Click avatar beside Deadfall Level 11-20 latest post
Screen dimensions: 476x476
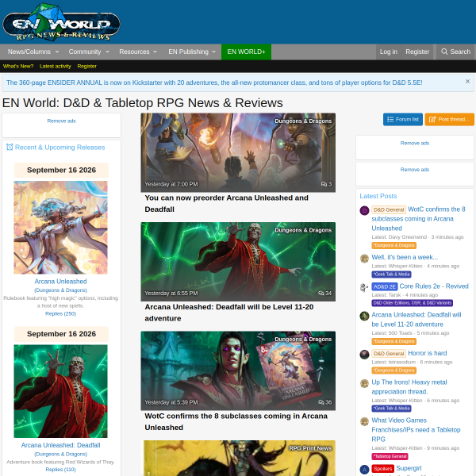tap(364, 316)
